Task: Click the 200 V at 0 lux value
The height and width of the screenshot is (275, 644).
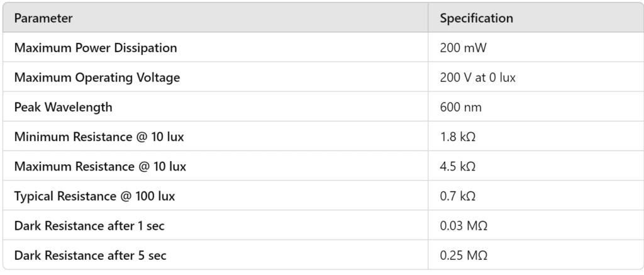Action: click(478, 77)
